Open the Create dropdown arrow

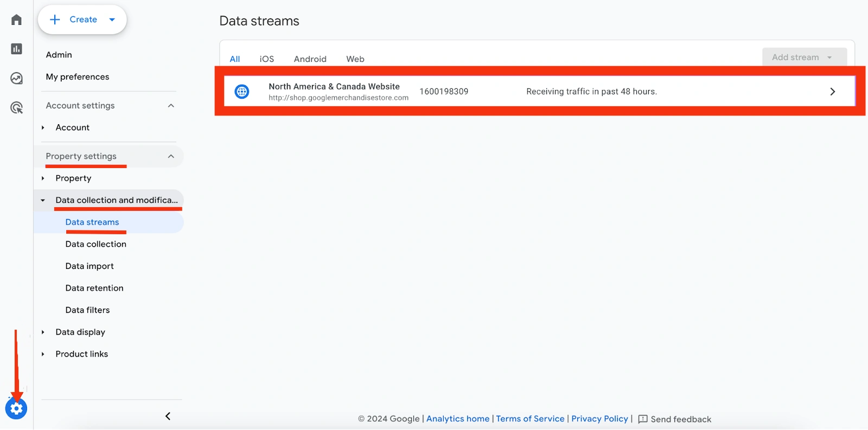112,20
